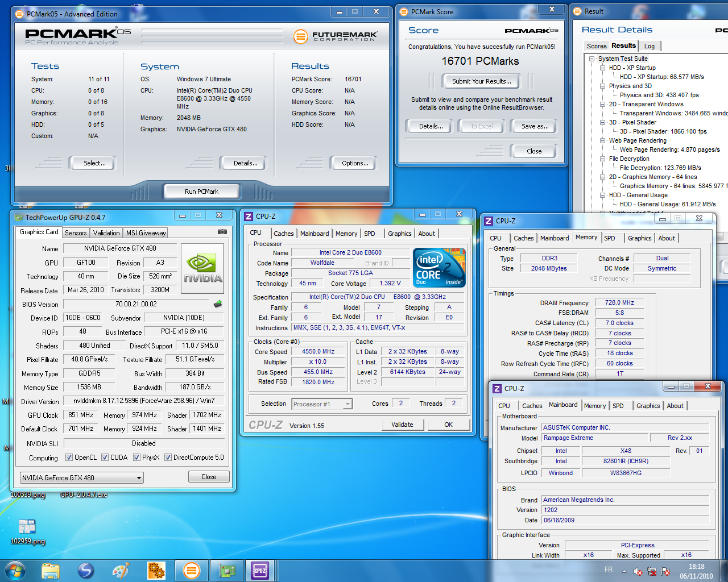Click title icon of CPU-Z CPU window
The image size is (728, 582).
pyautogui.click(x=248, y=216)
